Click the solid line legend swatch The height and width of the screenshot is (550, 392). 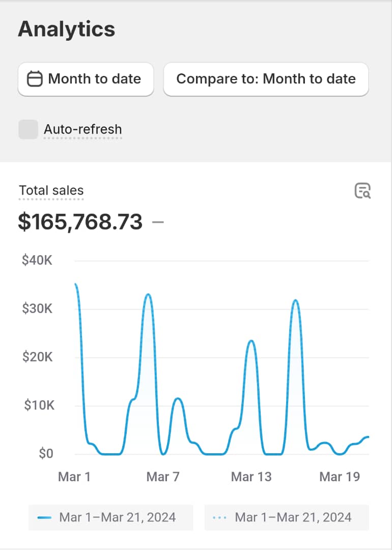click(x=45, y=517)
